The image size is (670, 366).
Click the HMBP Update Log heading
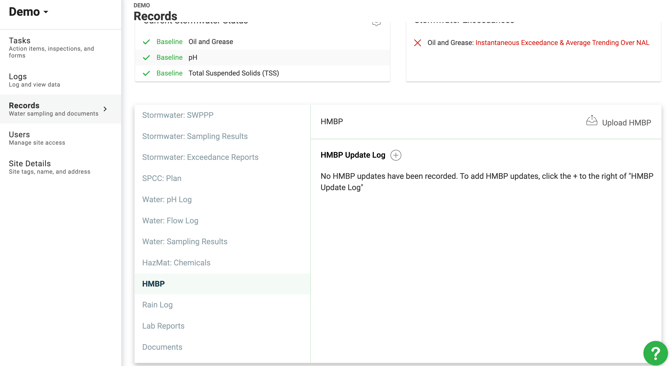point(353,155)
